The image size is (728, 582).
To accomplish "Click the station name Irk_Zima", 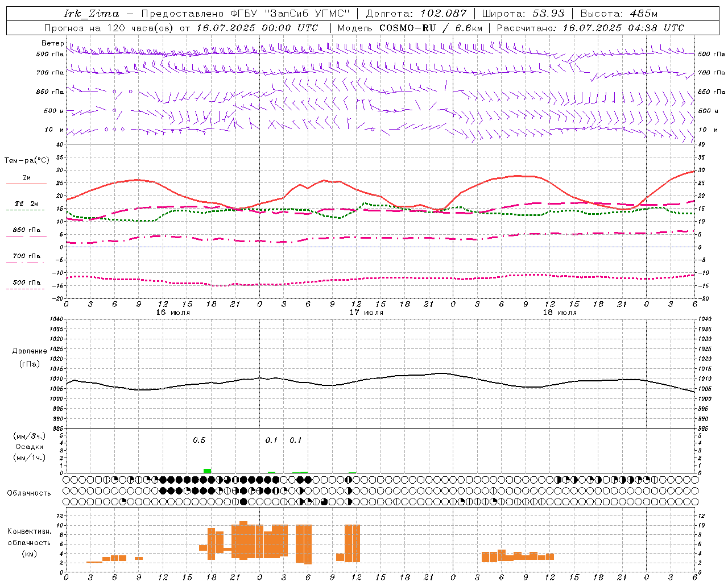I will [x=92, y=14].
